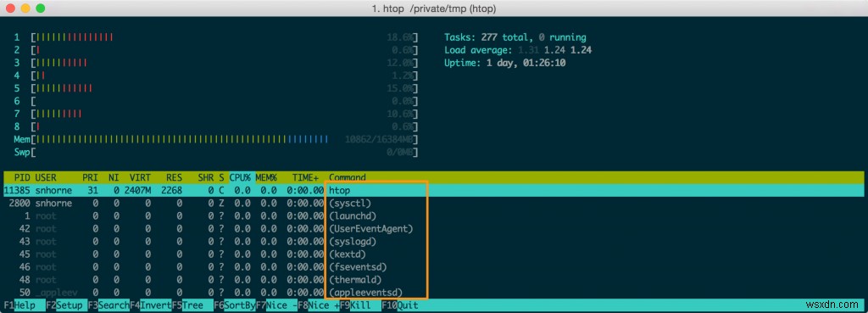Click F9 Kill in bottom bar
Image resolution: width=868 pixels, height=313 pixels.
(360, 305)
